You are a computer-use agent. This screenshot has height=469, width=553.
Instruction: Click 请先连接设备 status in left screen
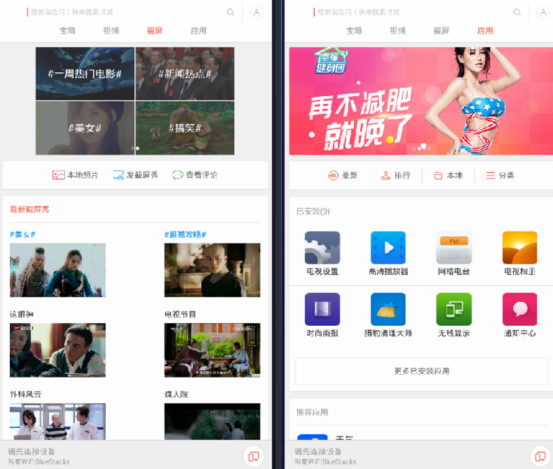[x=32, y=451]
